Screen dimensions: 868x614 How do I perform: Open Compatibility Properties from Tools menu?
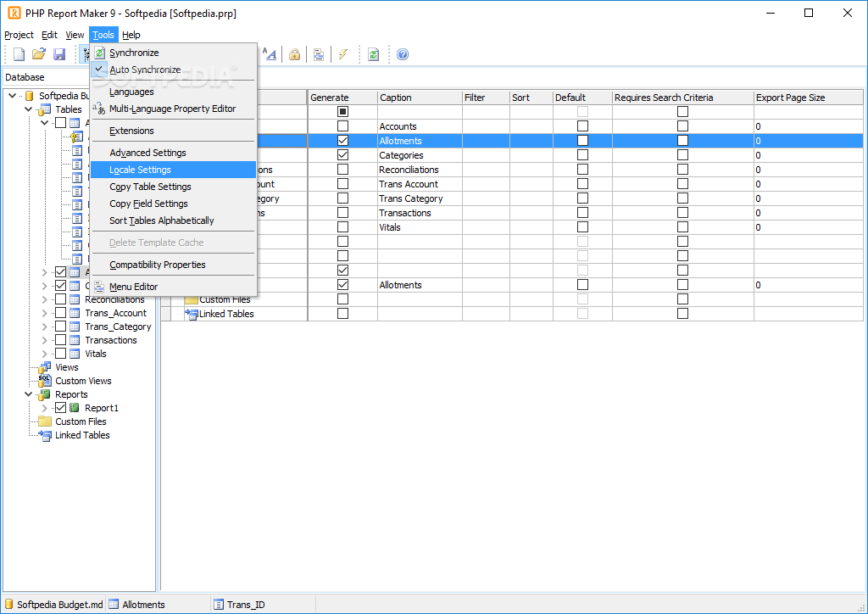pos(173,265)
